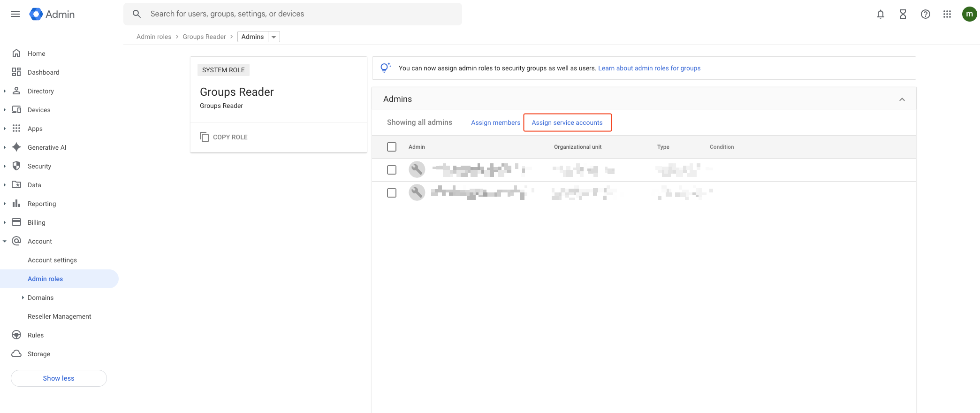Collapse the Admins panel chevron
The width and height of the screenshot is (980, 413).
pos(902,99)
